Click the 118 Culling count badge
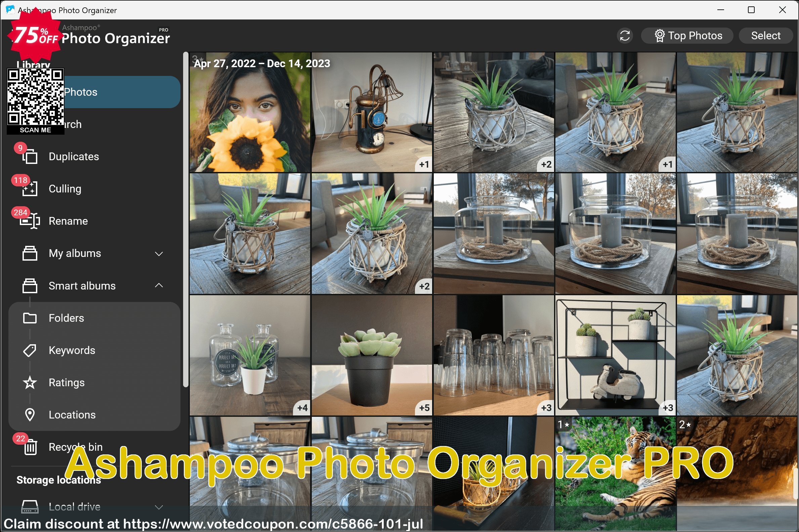 [x=21, y=180]
